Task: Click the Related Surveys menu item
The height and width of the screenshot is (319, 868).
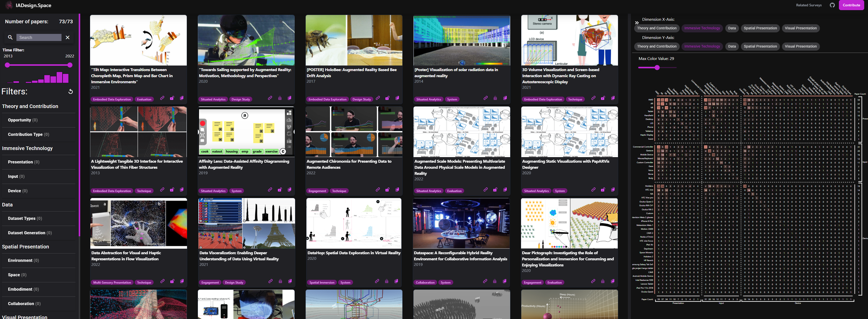Action: (x=808, y=5)
